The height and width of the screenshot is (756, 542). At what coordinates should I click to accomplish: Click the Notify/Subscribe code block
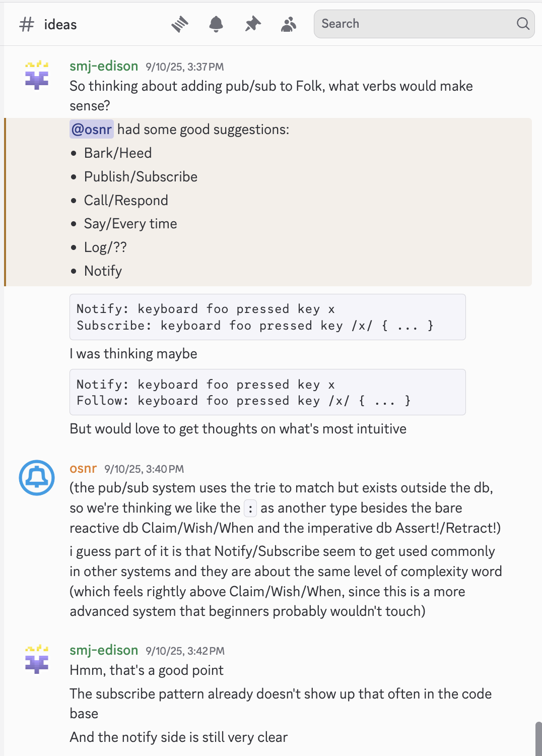pyautogui.click(x=267, y=317)
